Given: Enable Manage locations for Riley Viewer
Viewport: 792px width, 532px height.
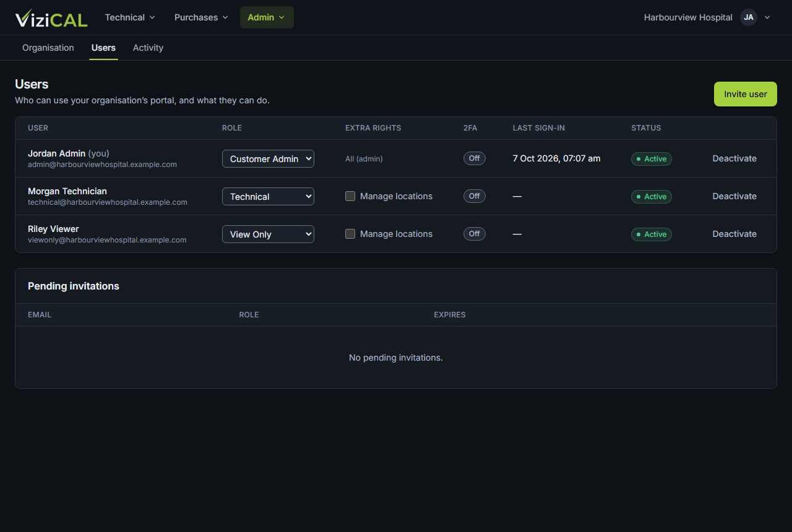Looking at the screenshot, I should tap(350, 234).
